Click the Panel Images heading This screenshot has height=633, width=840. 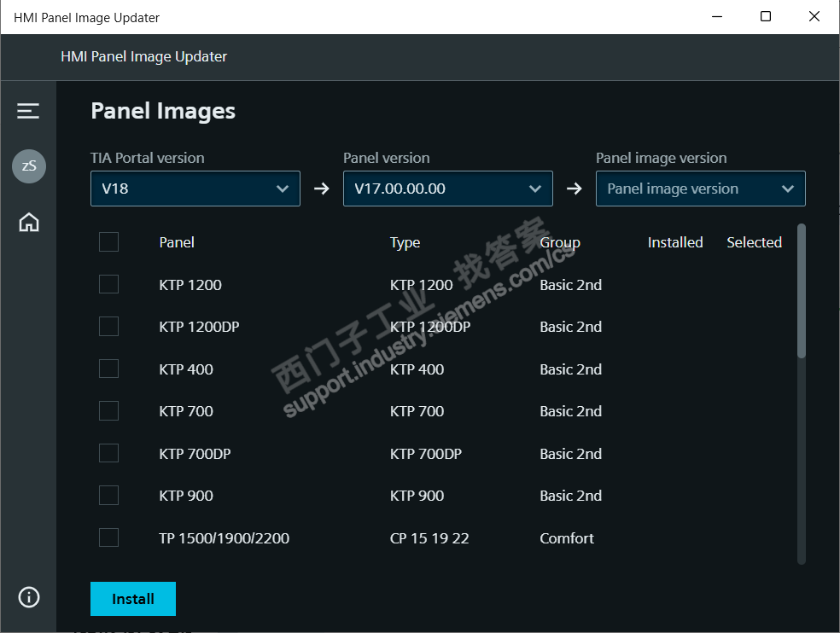(163, 111)
